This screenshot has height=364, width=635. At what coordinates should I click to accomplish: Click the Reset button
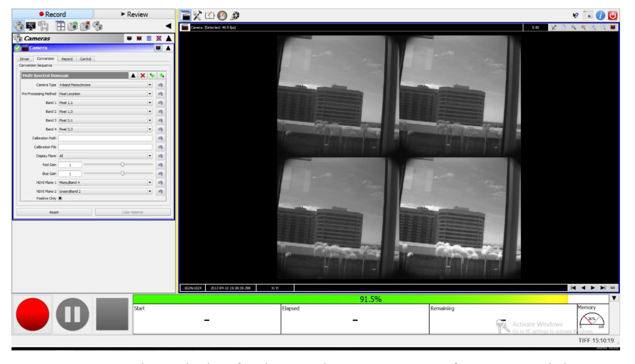(54, 212)
